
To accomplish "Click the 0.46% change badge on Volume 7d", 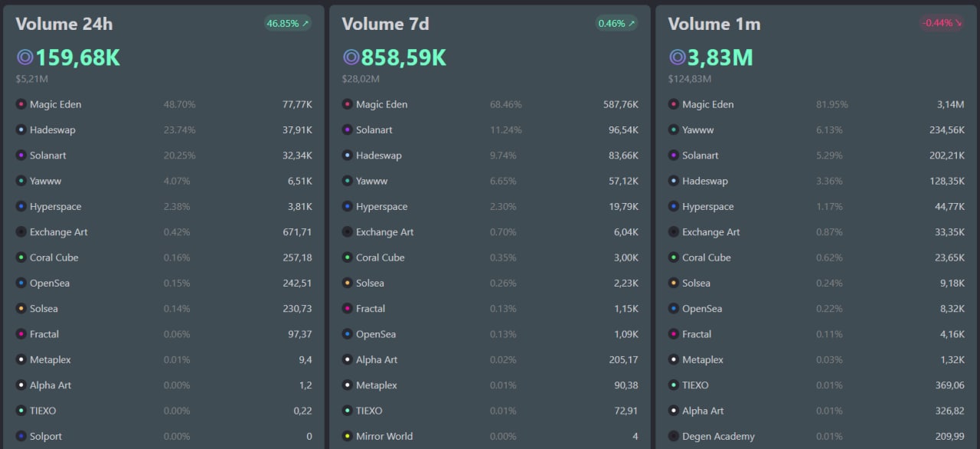I will tap(616, 24).
